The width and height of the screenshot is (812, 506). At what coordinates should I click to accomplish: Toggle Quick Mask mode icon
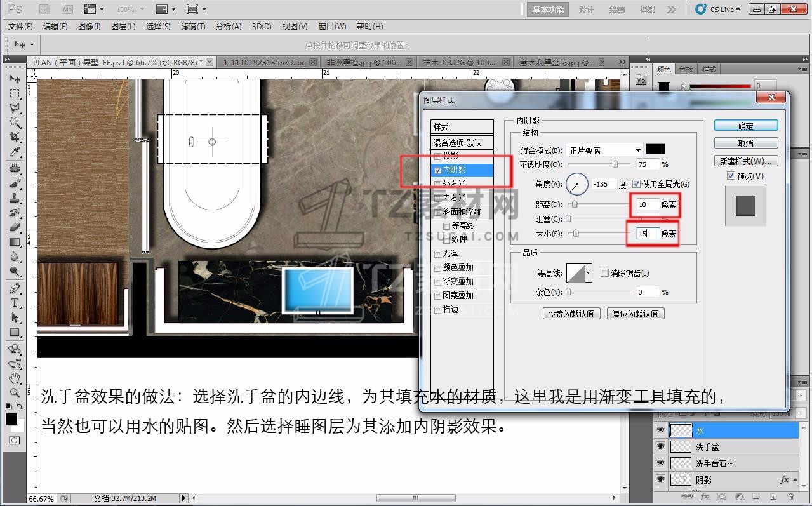(x=14, y=440)
